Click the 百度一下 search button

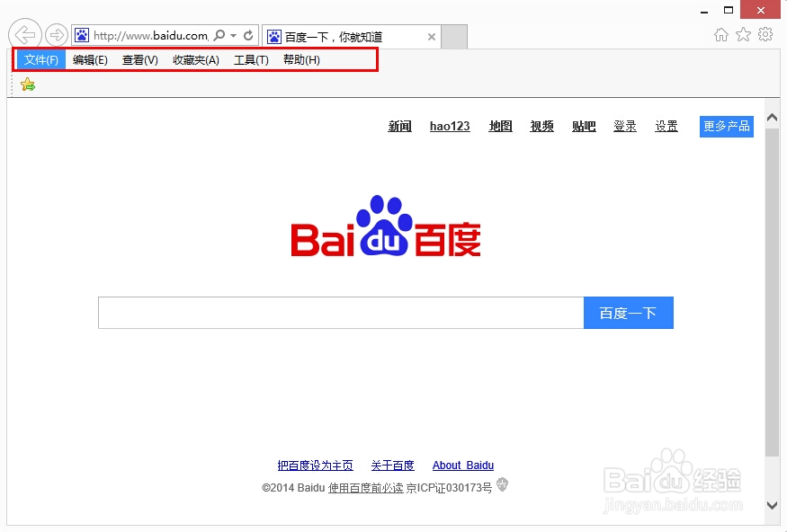pos(629,313)
